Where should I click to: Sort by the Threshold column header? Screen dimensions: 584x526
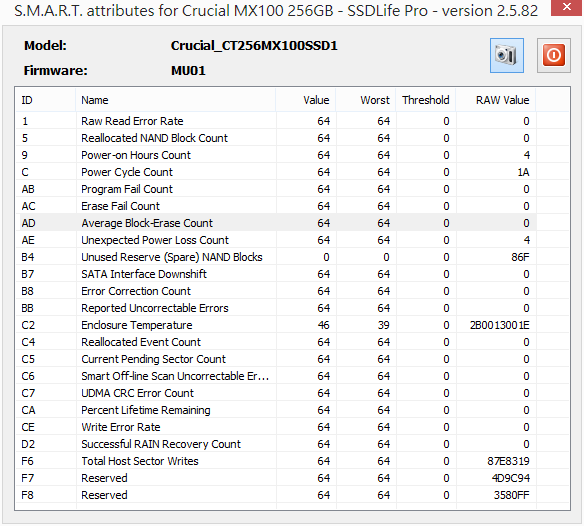426,100
